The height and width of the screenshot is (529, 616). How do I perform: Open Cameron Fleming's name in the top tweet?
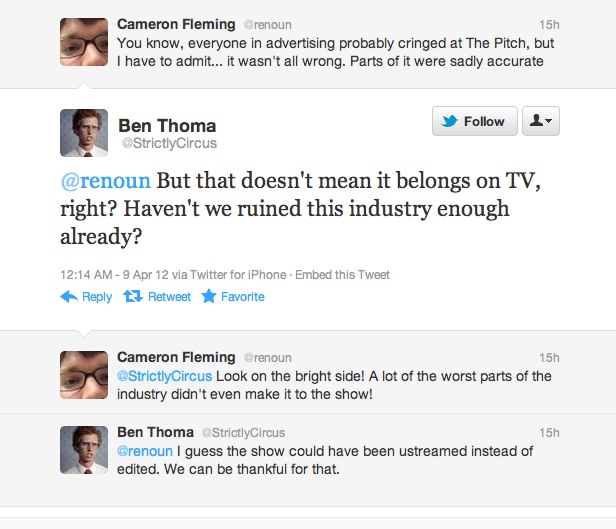pos(176,21)
